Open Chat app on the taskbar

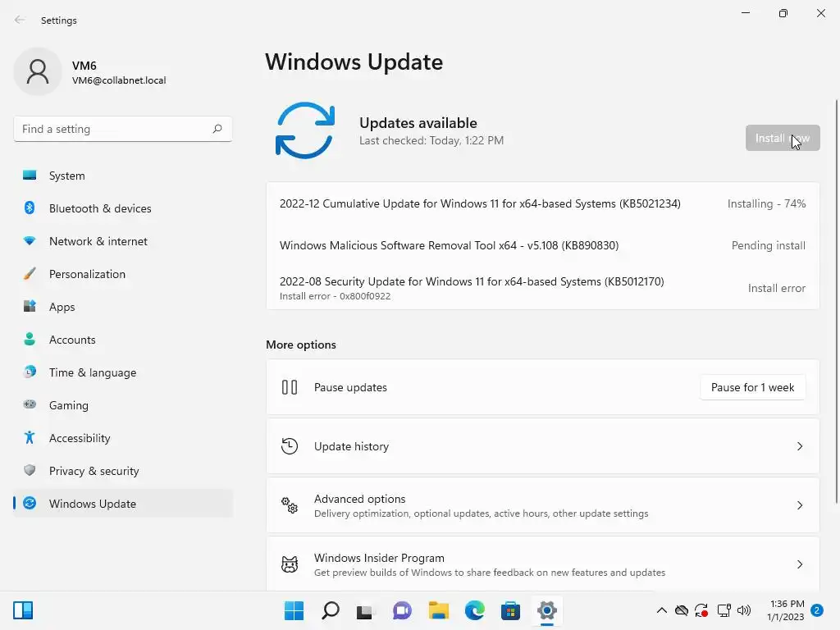402,610
